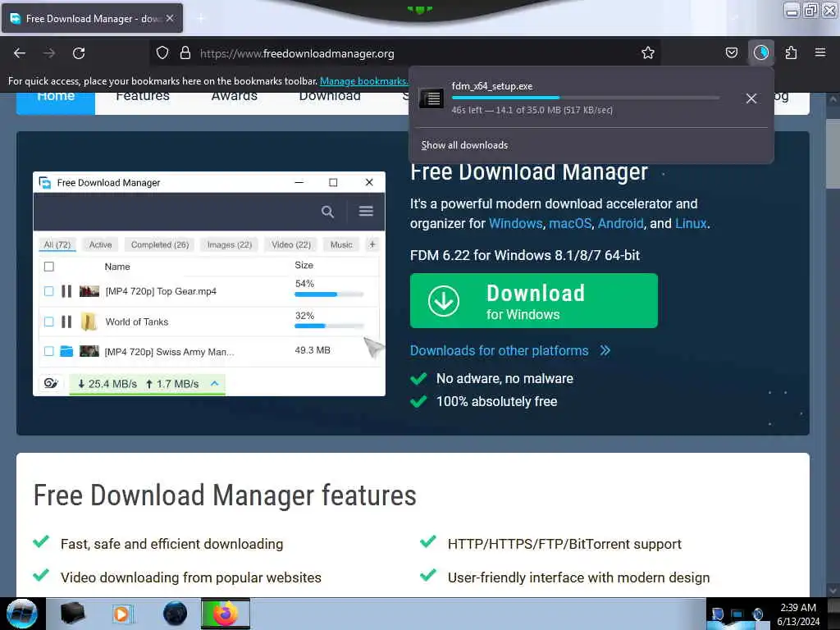This screenshot has height=630, width=840.
Task: Toggle the downloads panel toolbar icon
Action: pos(760,53)
